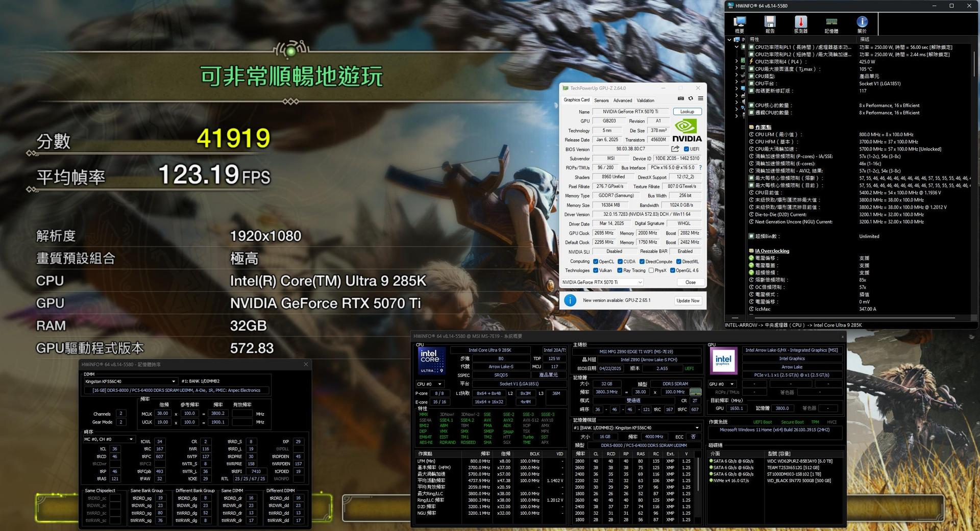Click the 作業點 section heading
This screenshot has height=531, width=980.
click(763, 128)
